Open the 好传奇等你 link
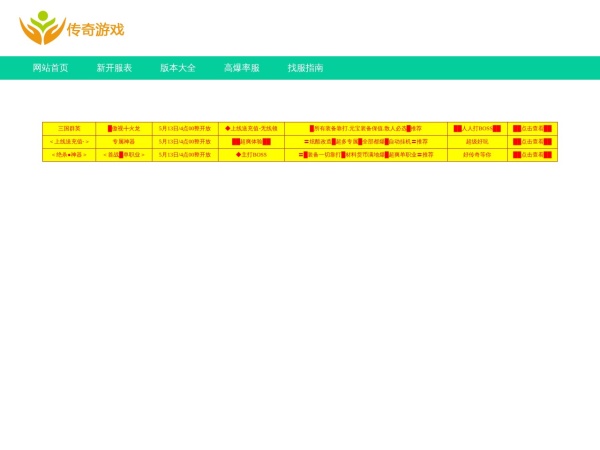 coord(477,155)
